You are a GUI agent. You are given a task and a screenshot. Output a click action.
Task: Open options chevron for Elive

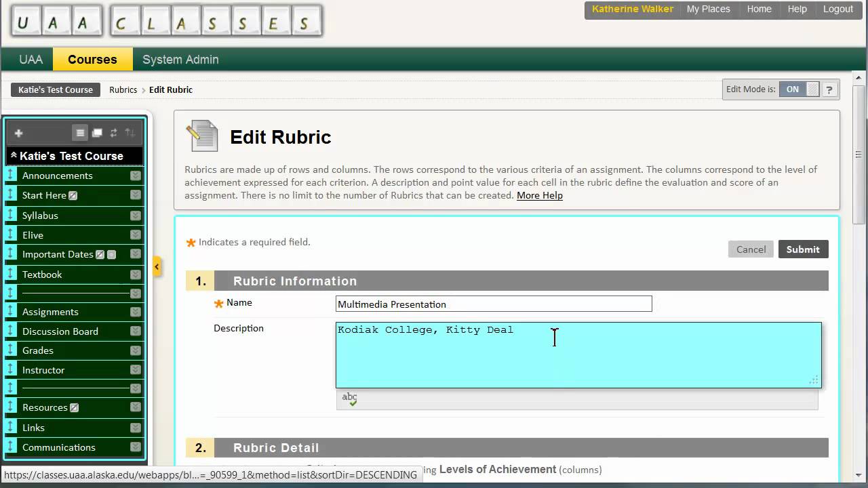[x=136, y=235]
